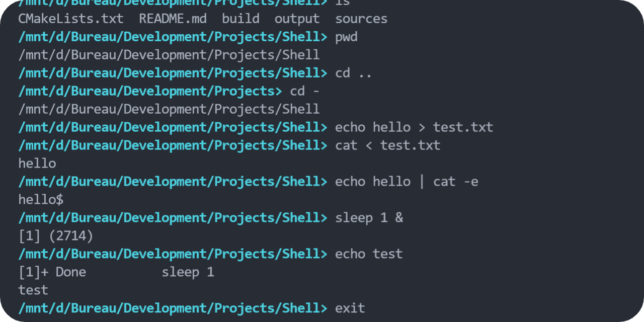Click the 'echo test' command
Viewport: 644px width, 322px height.
369,254
